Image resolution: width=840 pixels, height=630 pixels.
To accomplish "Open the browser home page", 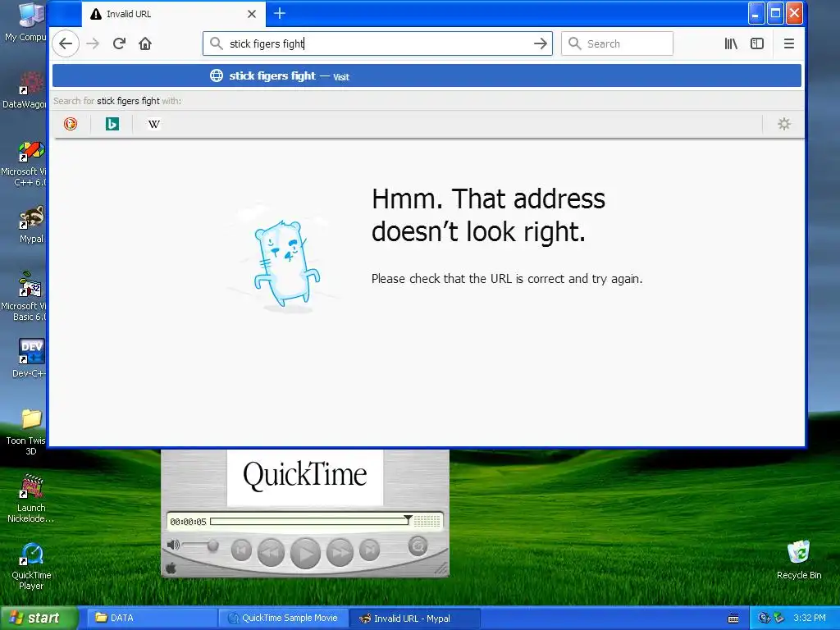I will (145, 43).
